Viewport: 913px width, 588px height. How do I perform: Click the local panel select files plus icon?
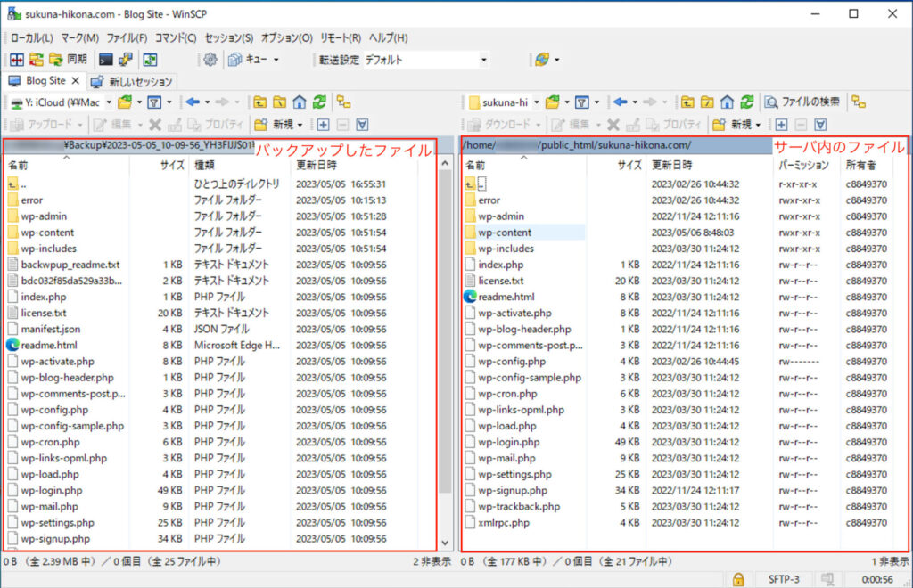tap(323, 125)
